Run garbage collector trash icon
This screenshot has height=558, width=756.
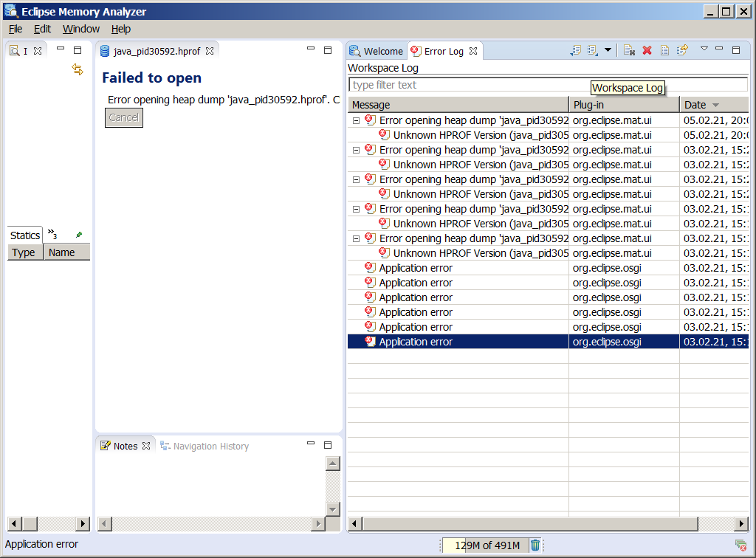pos(535,545)
